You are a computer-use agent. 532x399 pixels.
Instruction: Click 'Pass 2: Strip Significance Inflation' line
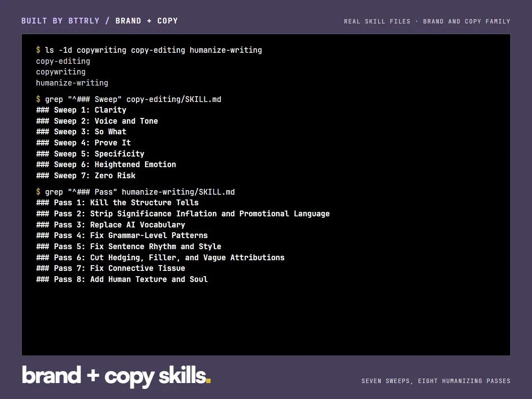coord(183,214)
